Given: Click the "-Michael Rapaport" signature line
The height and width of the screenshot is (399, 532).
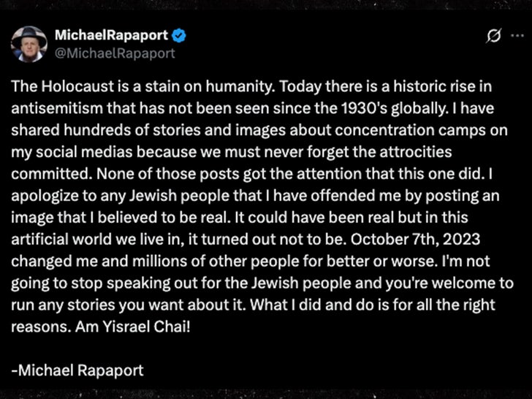Looking at the screenshot, I should pyautogui.click(x=77, y=370).
